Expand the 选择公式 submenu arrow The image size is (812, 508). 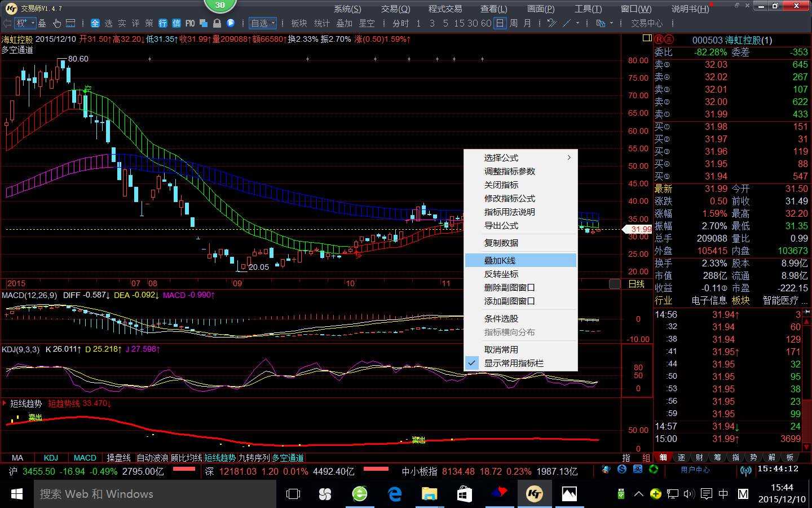[x=569, y=157]
